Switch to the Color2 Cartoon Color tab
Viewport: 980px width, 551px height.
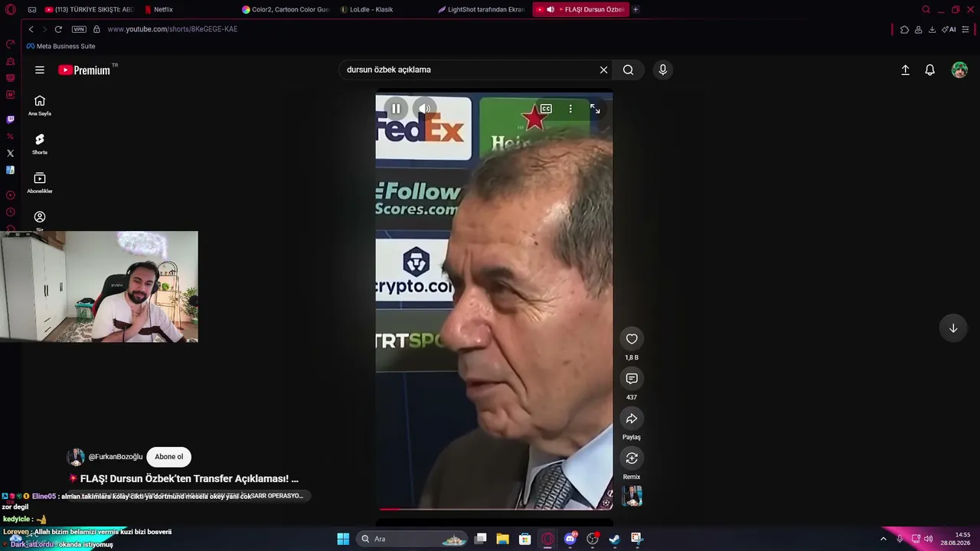pos(285,9)
